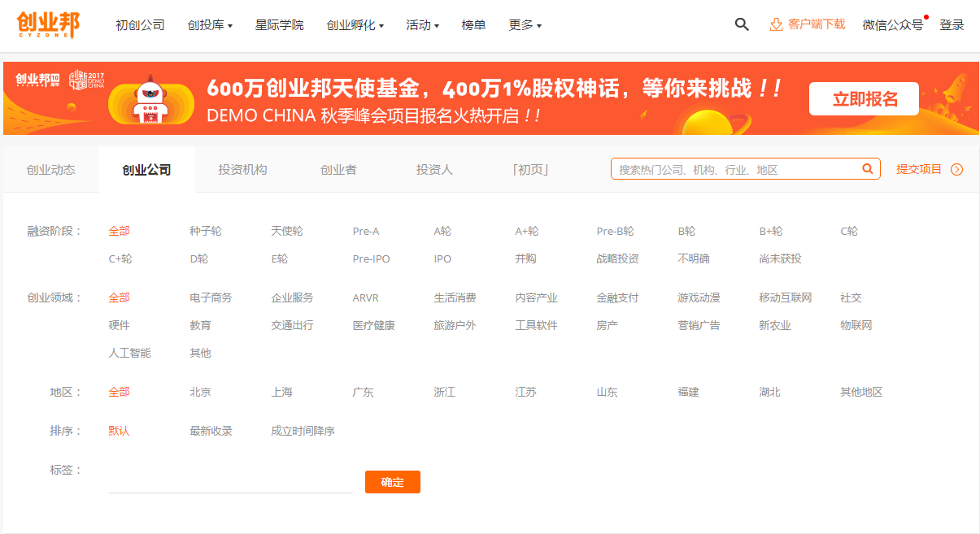Click the 确定 confirm button
980x534 pixels.
(392, 482)
